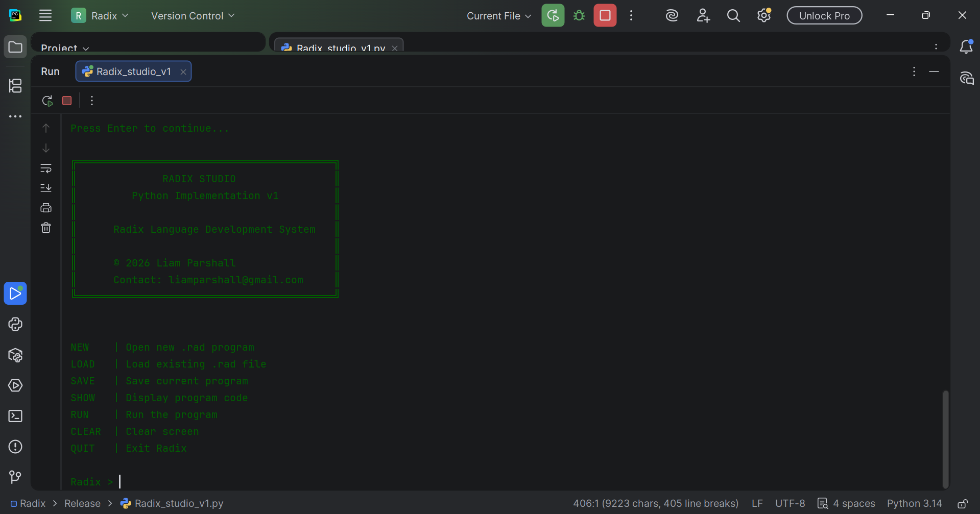Screen dimensions: 980x514
Task: Open the AI Assistant swirl icon
Action: click(x=672, y=15)
